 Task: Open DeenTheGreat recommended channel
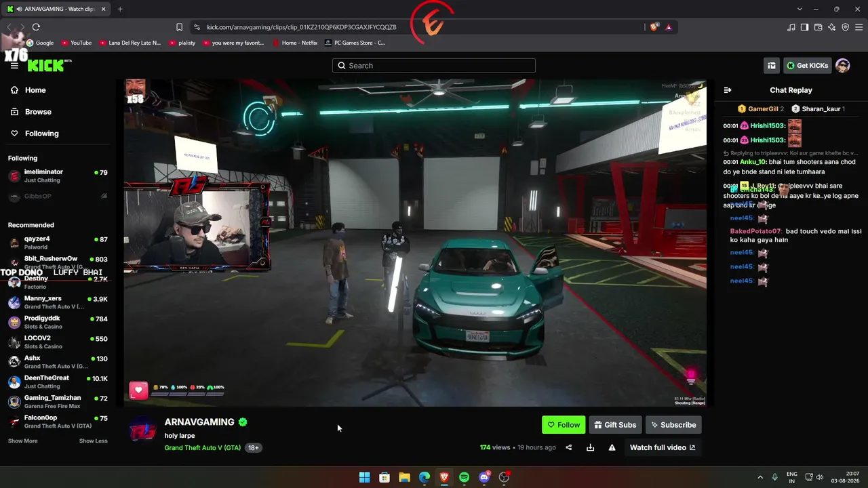[x=58, y=382]
